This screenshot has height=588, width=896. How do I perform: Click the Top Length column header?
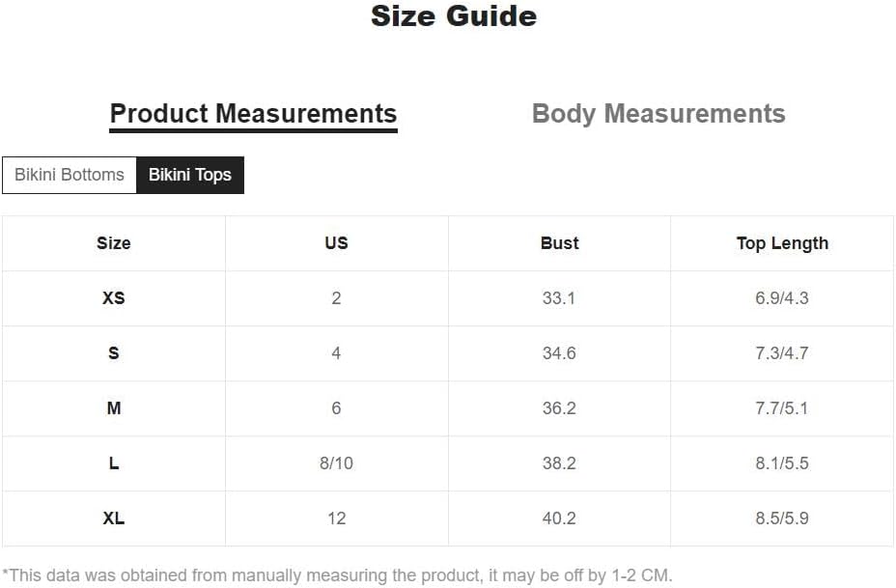click(782, 243)
